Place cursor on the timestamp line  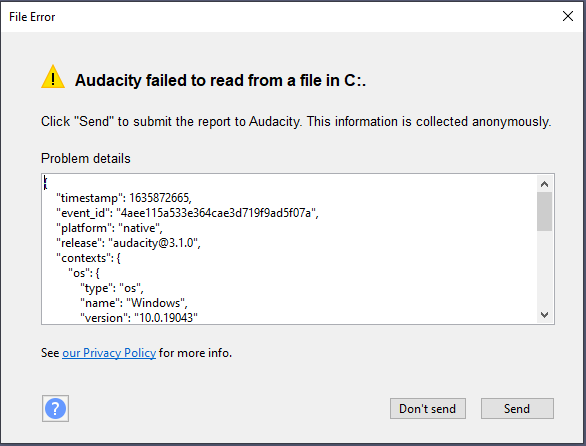click(124, 198)
